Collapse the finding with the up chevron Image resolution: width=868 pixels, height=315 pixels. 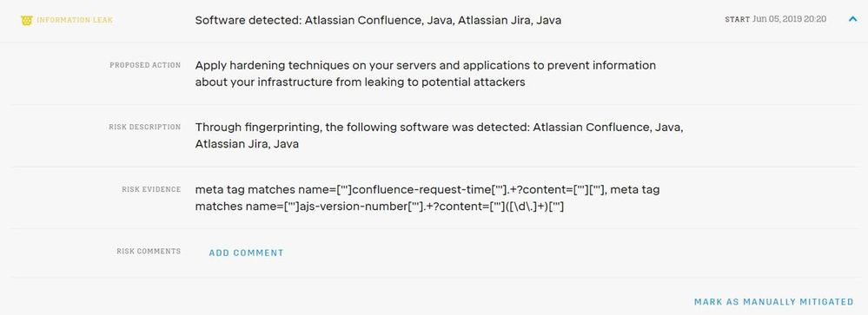click(852, 19)
